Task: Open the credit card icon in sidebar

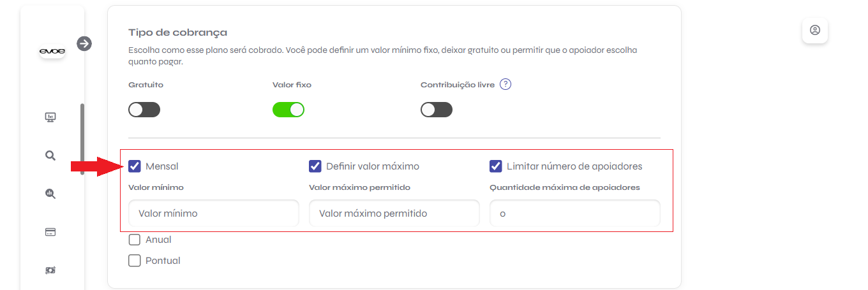Action: [x=50, y=232]
